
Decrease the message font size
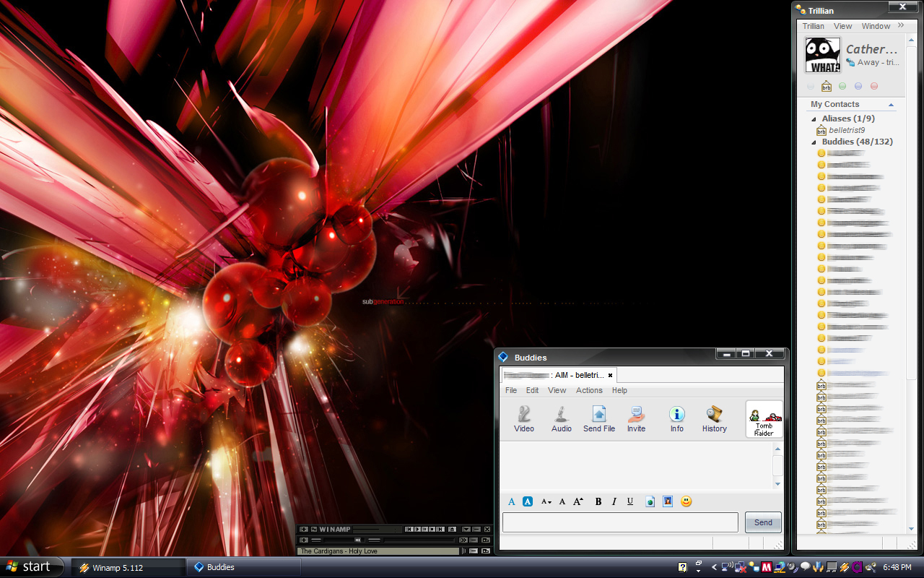pyautogui.click(x=546, y=501)
